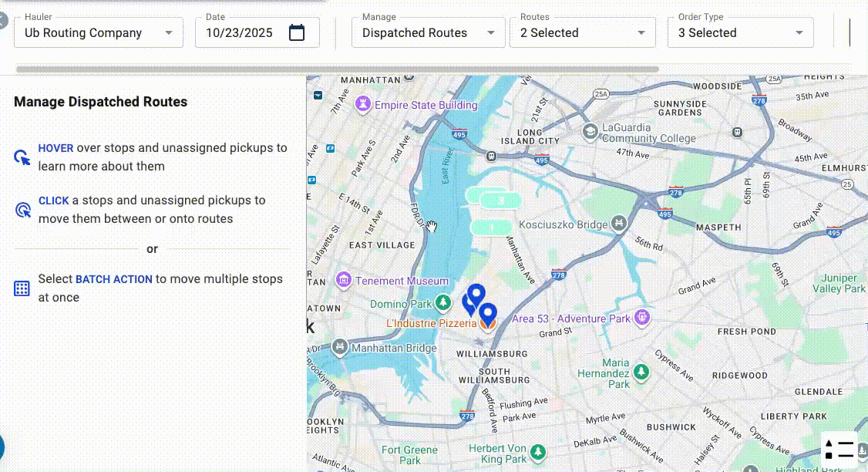Expand the Hauler dropdown

pos(169,33)
